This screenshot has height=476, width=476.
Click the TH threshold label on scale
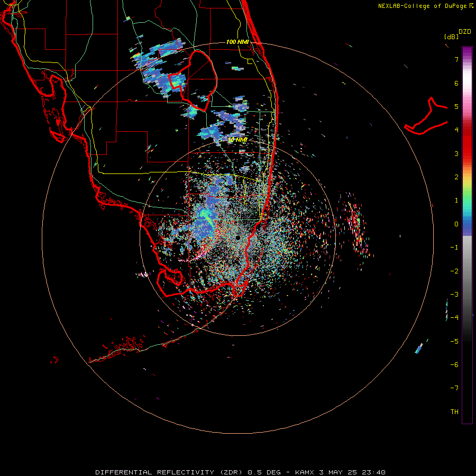pyautogui.click(x=454, y=412)
